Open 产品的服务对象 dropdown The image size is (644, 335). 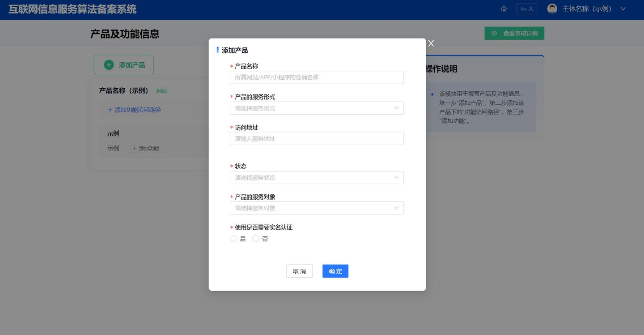point(317,208)
